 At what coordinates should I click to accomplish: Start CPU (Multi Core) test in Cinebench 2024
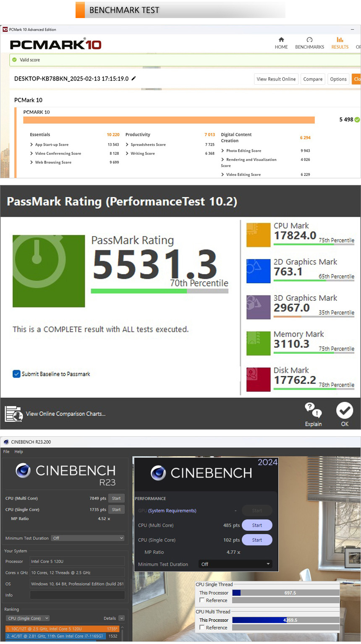257,525
